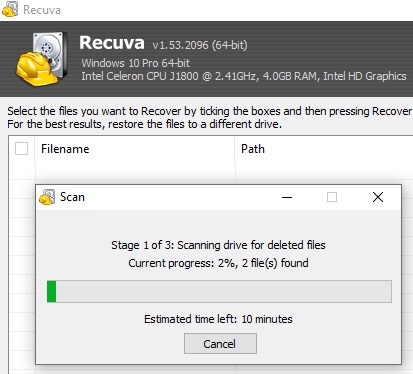
Task: Tick the select-all checkbox beside Filename
Action: (x=22, y=149)
